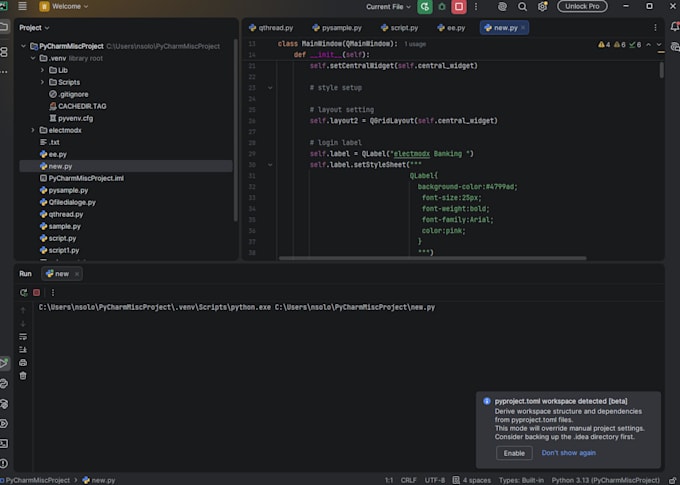Collapse the PyCharmMiscProject root folder
This screenshot has width=680, height=485.
click(x=23, y=46)
